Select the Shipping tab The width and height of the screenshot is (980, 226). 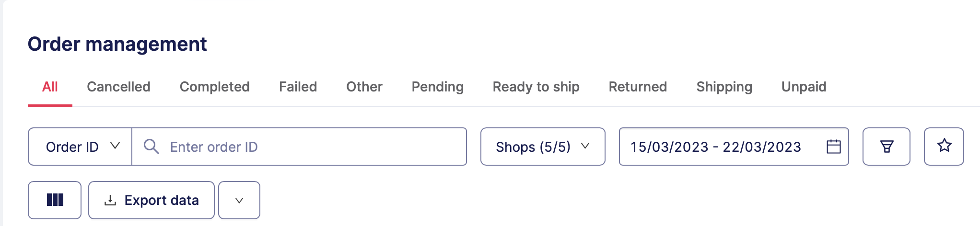(724, 87)
